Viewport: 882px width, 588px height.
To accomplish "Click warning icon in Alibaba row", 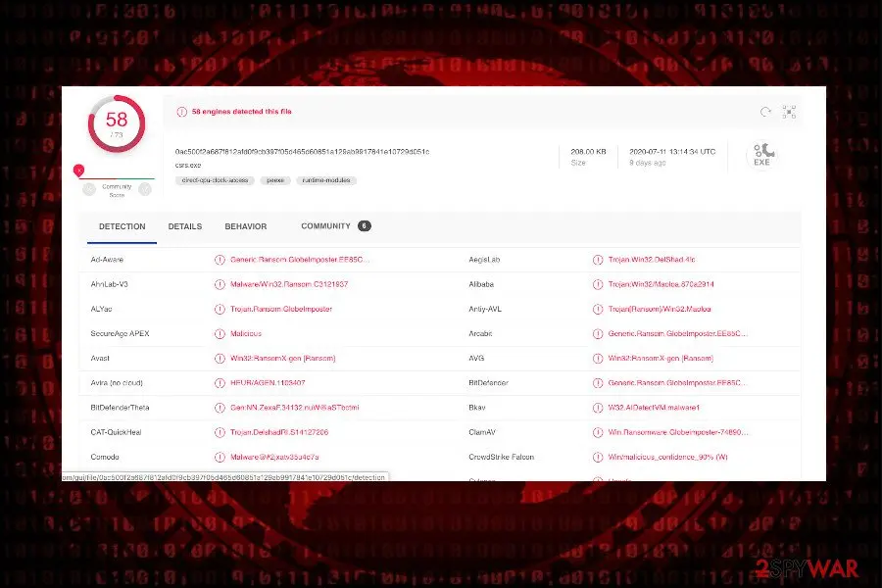I will click(598, 285).
